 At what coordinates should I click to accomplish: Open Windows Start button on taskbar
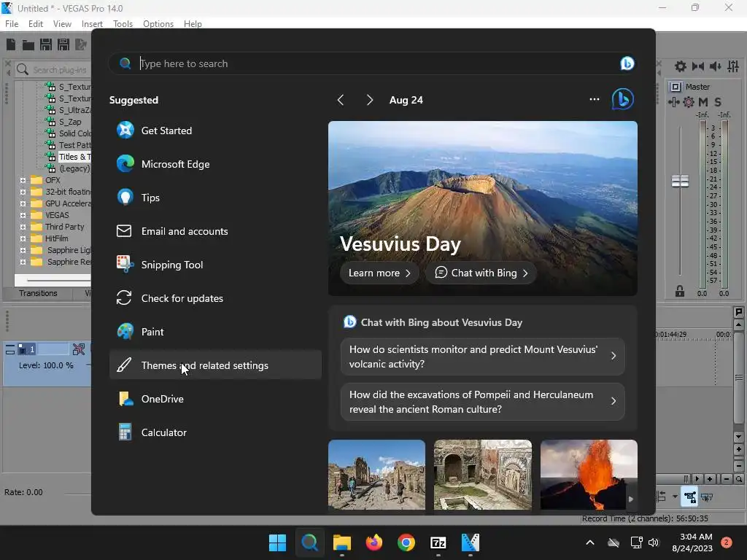(277, 542)
